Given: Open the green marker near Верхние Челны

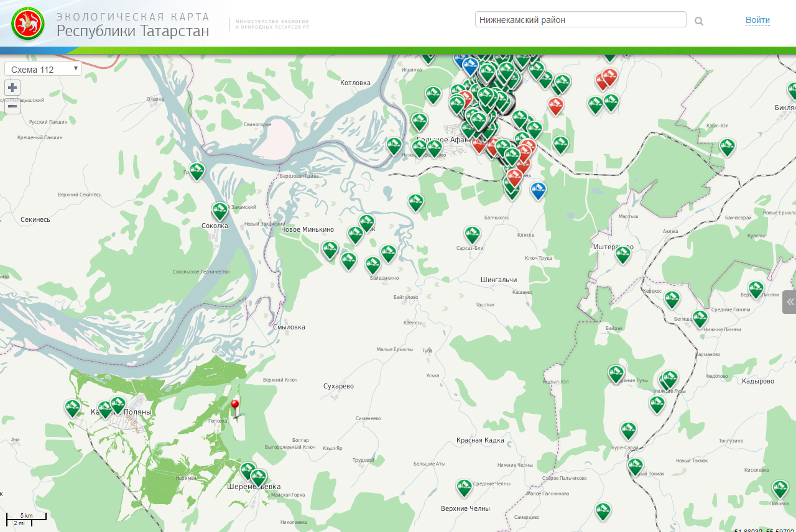Looking at the screenshot, I should pyautogui.click(x=464, y=487).
